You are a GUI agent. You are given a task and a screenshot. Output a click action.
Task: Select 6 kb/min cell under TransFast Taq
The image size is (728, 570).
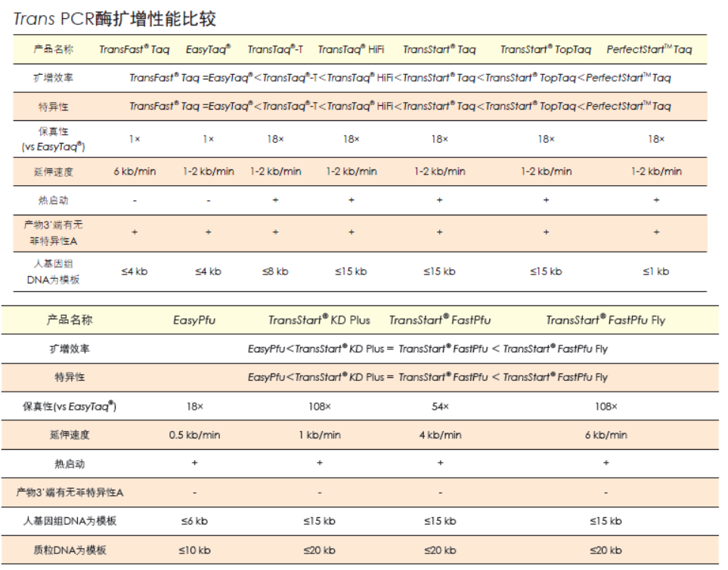pos(135,172)
